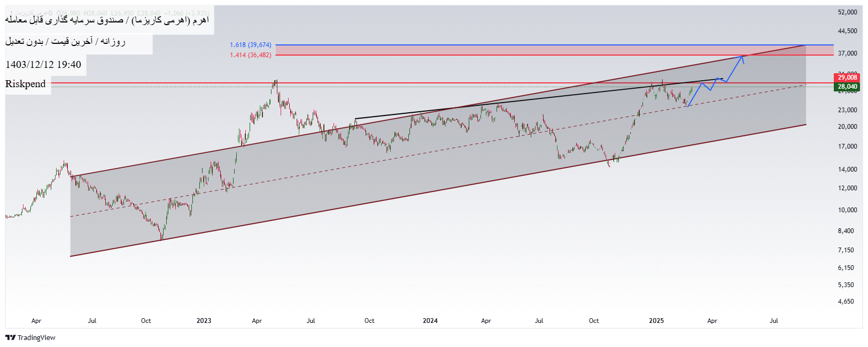Select the black resistance trendline
This screenshot has height=347, width=868.
pyautogui.click(x=539, y=99)
